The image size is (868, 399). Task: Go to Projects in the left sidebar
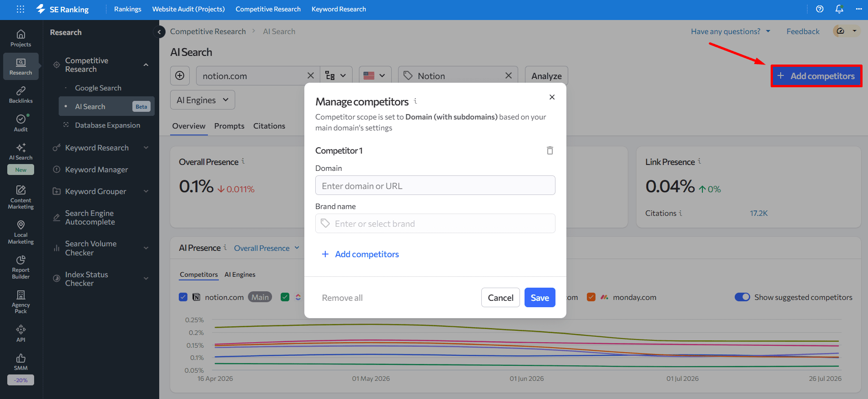(21, 38)
